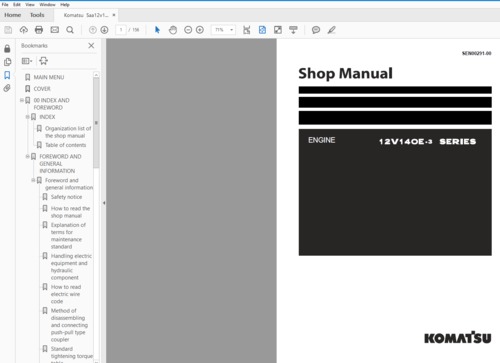Close the Komatsu document tab
The width and height of the screenshot is (500, 363).
tap(114, 15)
